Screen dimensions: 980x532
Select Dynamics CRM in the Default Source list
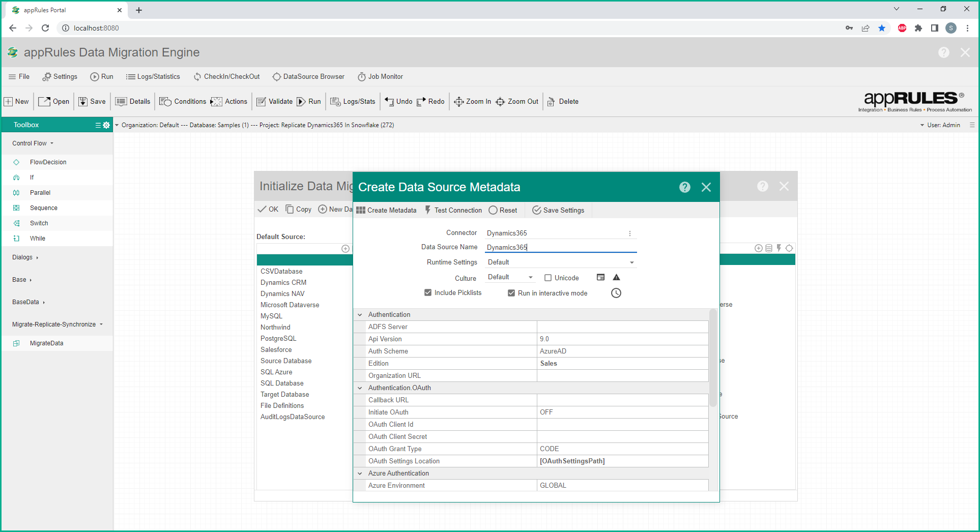click(x=283, y=283)
